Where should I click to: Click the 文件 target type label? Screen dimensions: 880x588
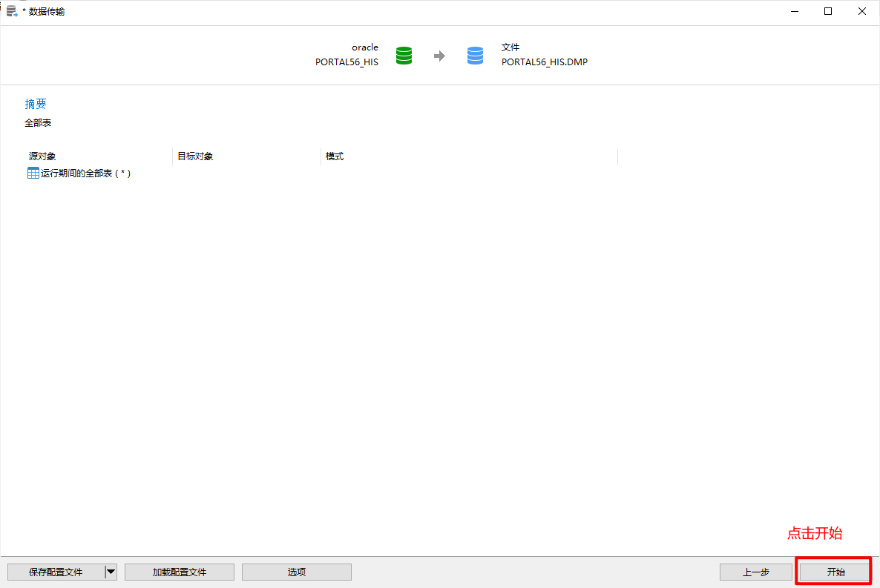tap(510, 47)
